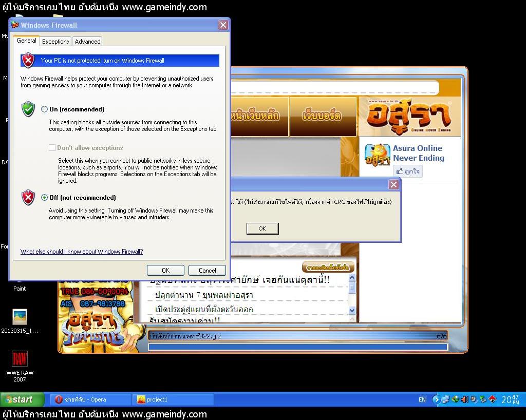Click the Asura logo banner in launcher
Viewport: 526px width, 420px height.
[x=410, y=117]
